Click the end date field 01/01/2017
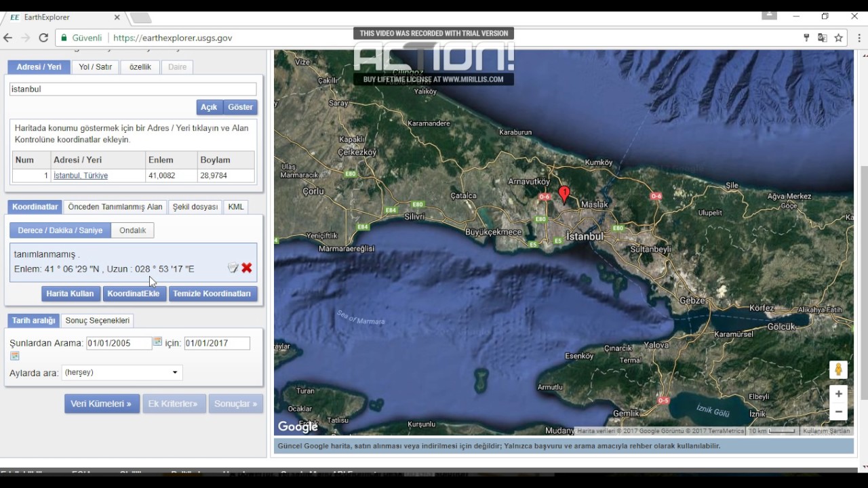The image size is (868, 488). pos(217,343)
